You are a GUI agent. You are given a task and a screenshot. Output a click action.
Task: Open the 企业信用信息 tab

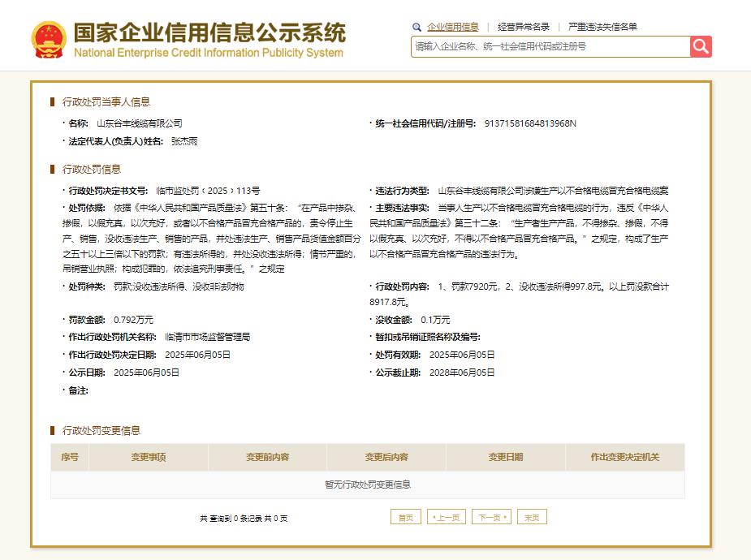pos(452,27)
